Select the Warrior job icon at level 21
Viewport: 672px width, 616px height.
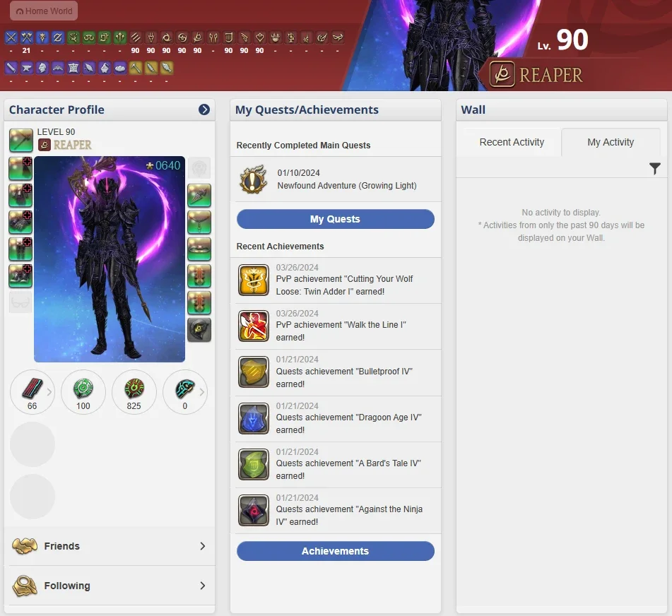click(x=27, y=37)
